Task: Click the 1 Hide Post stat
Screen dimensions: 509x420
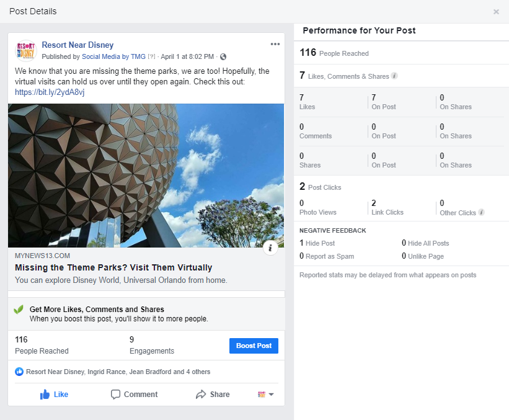Action: tap(317, 243)
